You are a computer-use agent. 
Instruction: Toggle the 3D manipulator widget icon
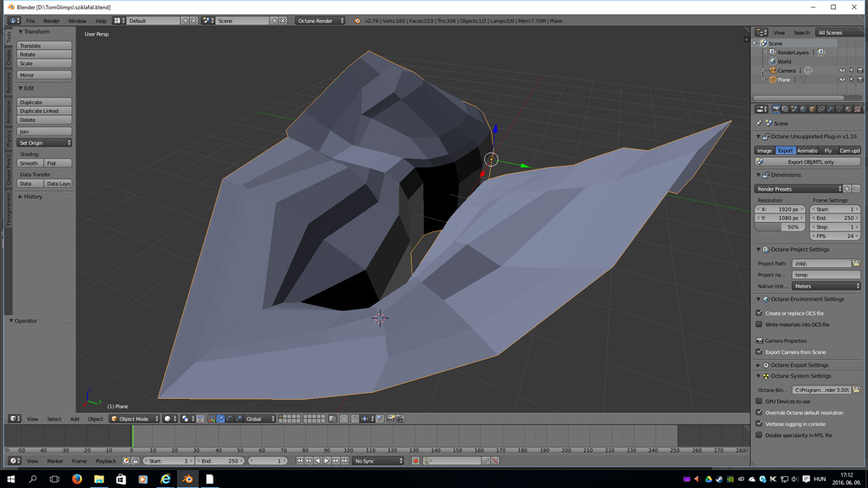[x=212, y=419]
